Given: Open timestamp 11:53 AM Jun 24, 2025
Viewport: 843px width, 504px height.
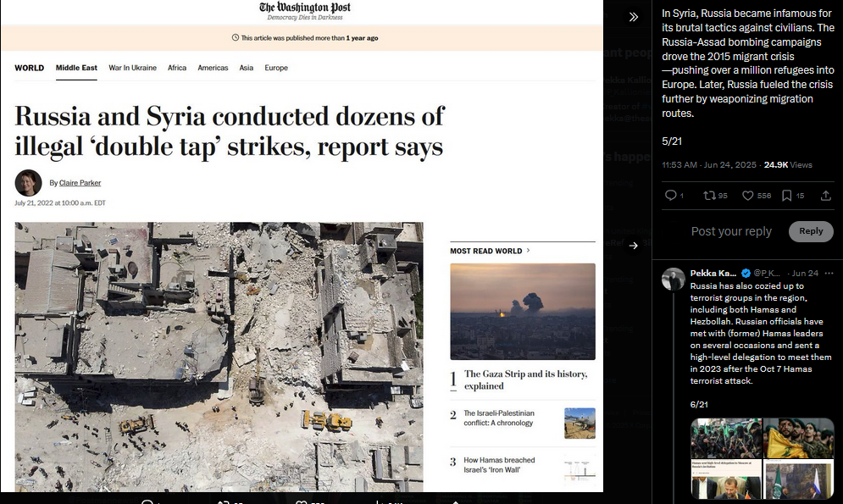Looking at the screenshot, I should 708,165.
